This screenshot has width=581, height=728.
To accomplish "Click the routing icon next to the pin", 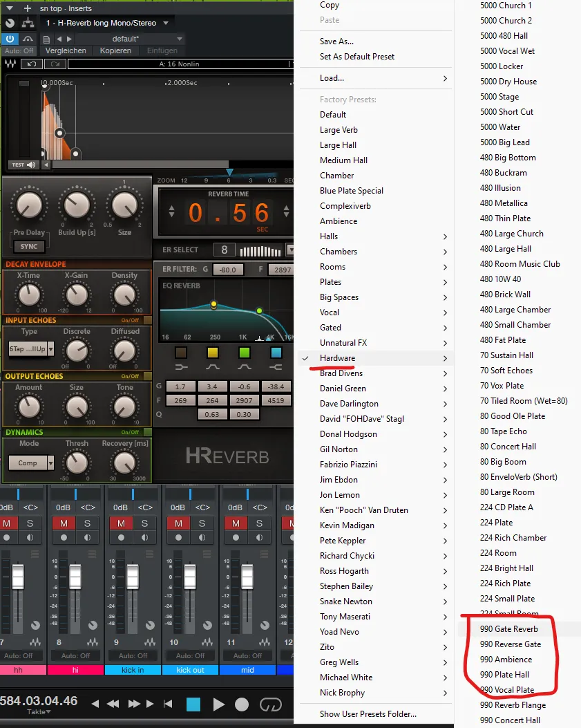I will click(28, 23).
